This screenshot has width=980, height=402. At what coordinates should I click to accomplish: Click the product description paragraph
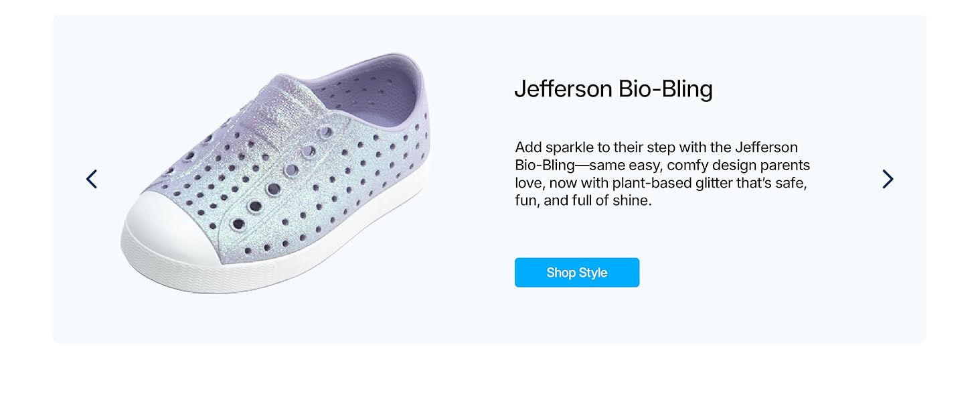(x=662, y=174)
